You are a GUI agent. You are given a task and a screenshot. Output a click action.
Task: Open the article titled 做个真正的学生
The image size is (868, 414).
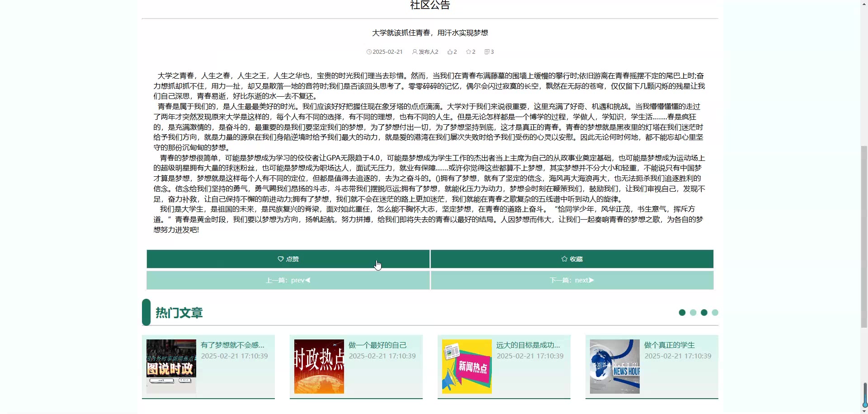pyautogui.click(x=670, y=345)
